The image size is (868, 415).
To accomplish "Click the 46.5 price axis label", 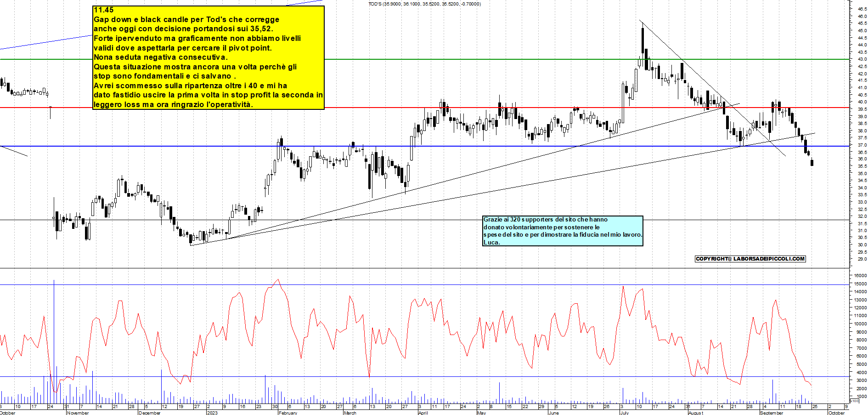I will pyautogui.click(x=862, y=9).
